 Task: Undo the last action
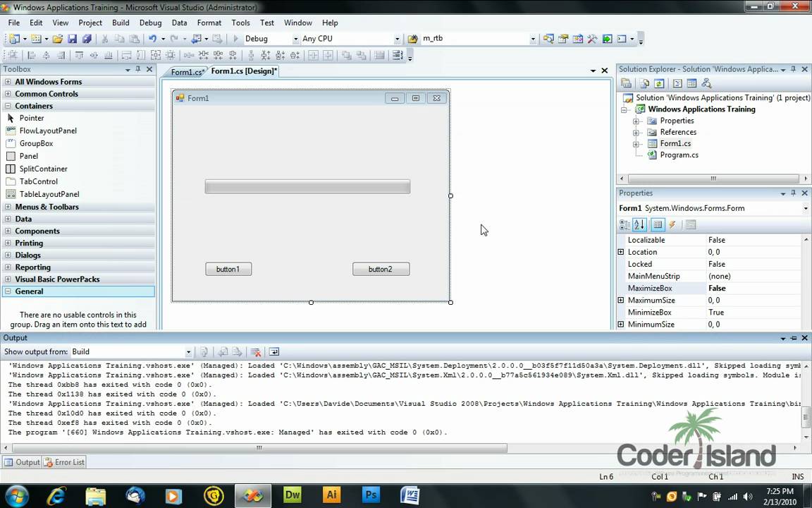tap(152, 39)
